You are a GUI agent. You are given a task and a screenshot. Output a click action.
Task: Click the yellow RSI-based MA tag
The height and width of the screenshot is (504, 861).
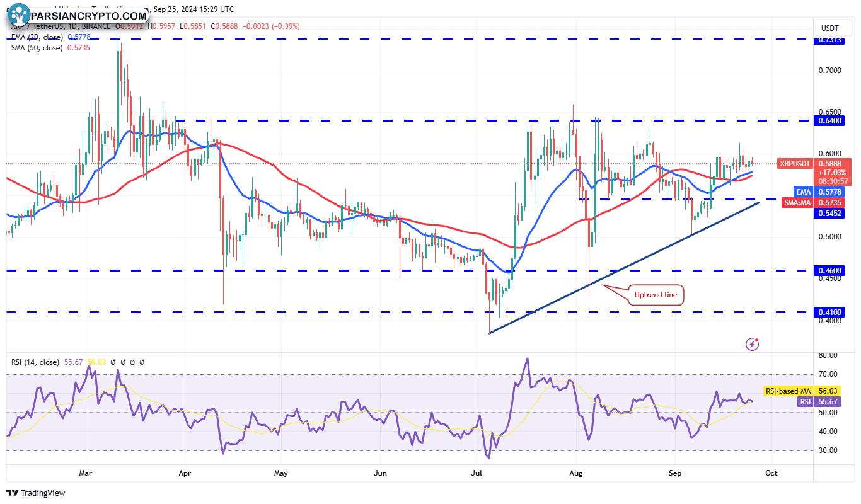[788, 391]
